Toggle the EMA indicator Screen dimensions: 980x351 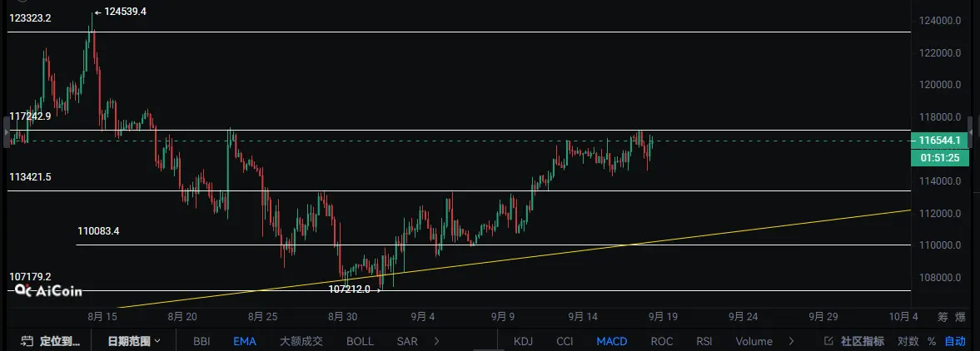coord(244,342)
